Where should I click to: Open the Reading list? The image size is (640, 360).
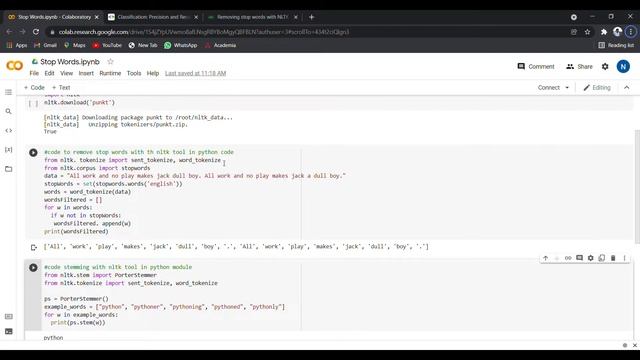tap(616, 45)
